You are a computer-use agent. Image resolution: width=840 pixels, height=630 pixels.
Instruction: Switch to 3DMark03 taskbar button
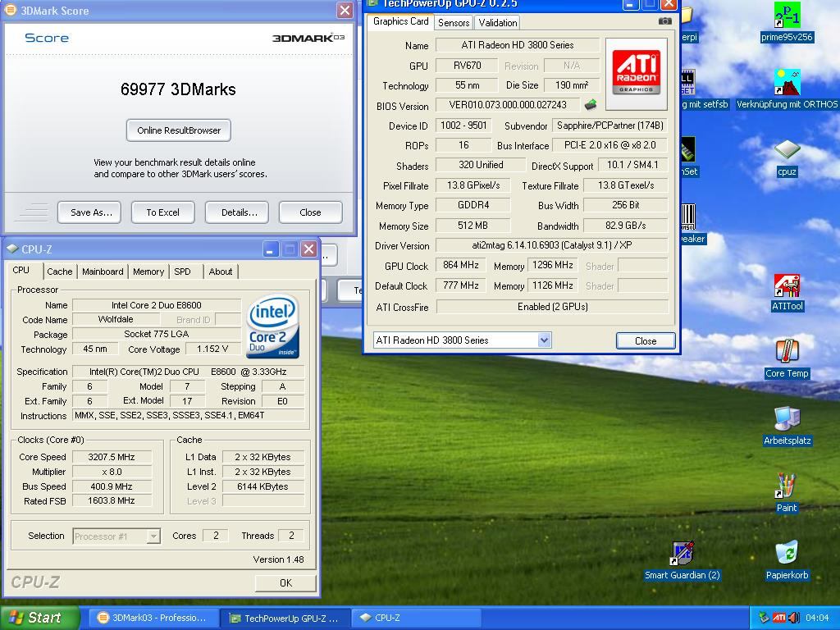tap(153, 618)
